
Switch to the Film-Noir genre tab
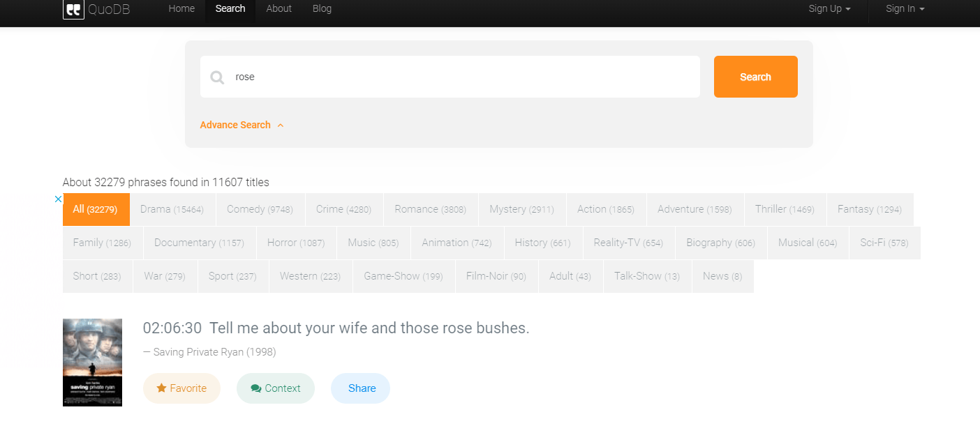click(x=496, y=276)
